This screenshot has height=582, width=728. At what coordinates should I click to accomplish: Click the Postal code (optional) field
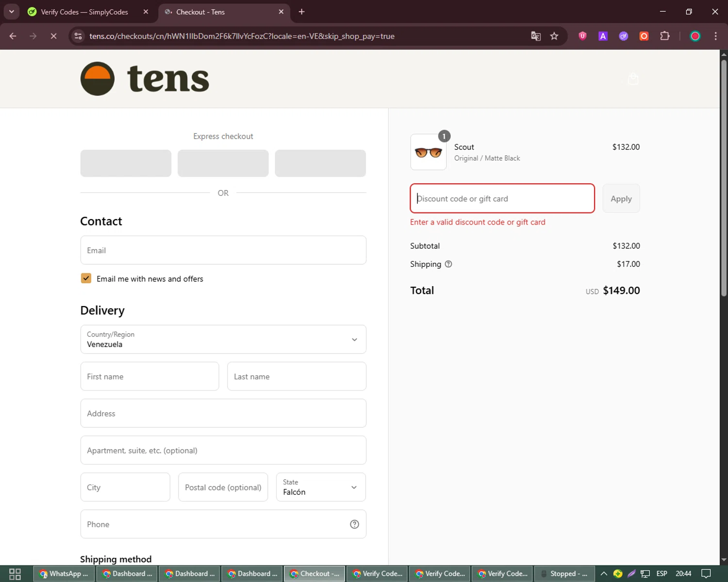[223, 487]
